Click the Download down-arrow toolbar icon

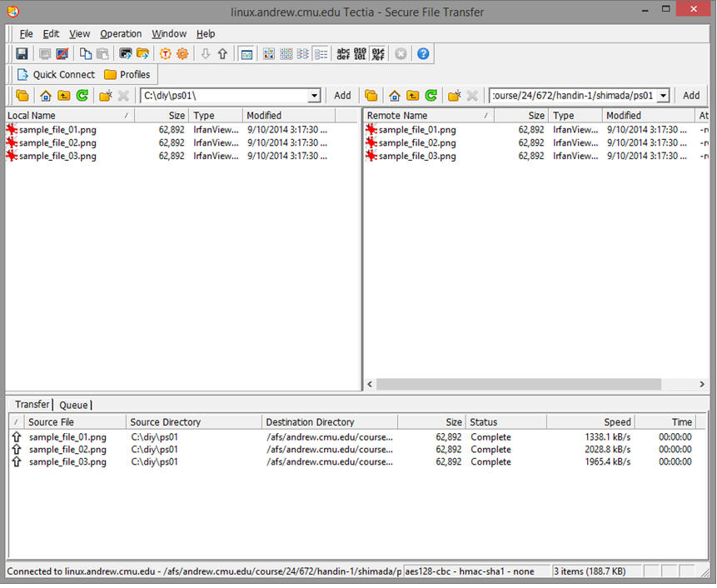(206, 54)
